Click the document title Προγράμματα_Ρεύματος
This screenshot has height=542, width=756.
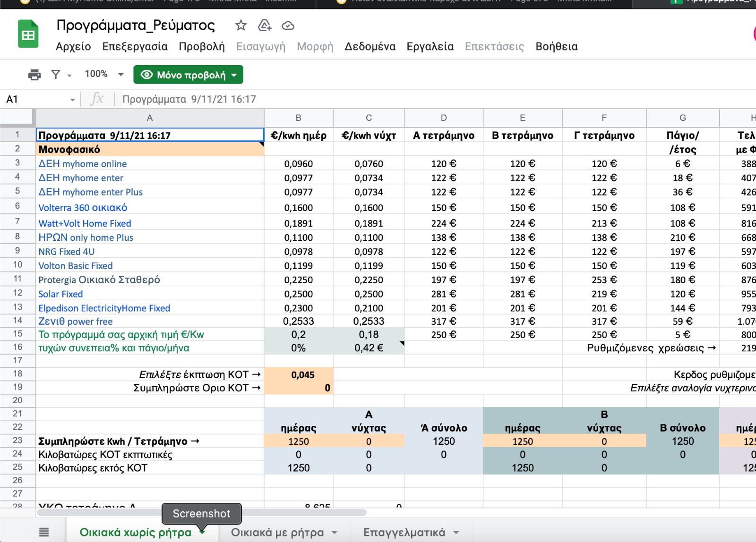click(x=136, y=25)
